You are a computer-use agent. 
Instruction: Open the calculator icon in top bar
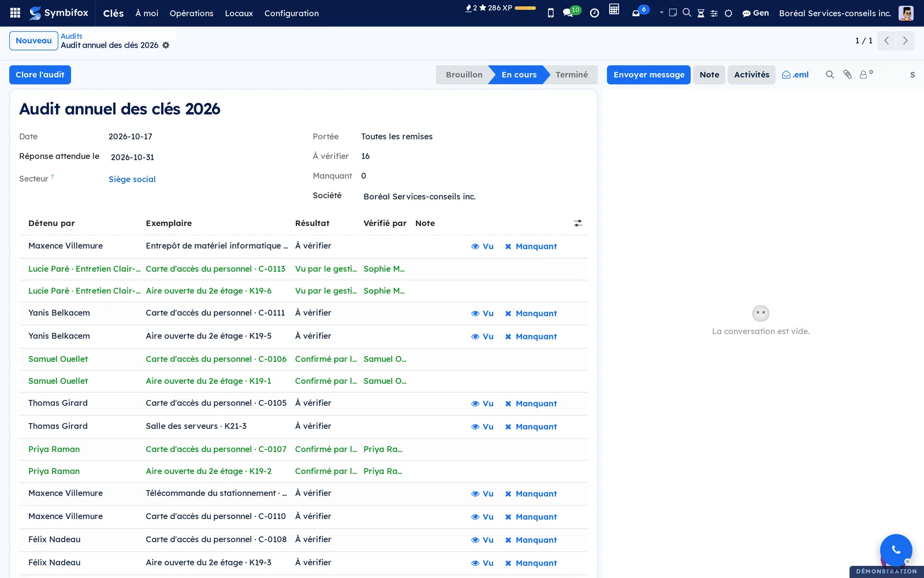pos(614,9)
